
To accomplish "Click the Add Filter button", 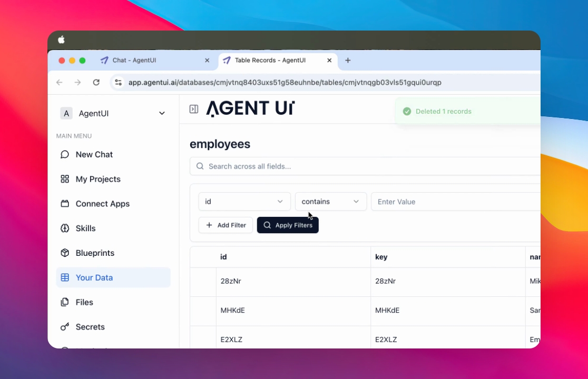I will coord(226,225).
